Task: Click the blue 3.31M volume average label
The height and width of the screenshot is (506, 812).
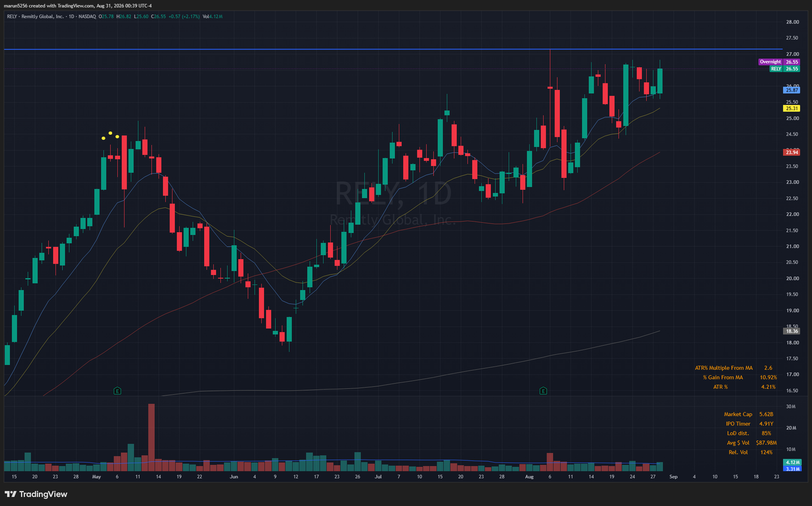Action: click(792, 469)
